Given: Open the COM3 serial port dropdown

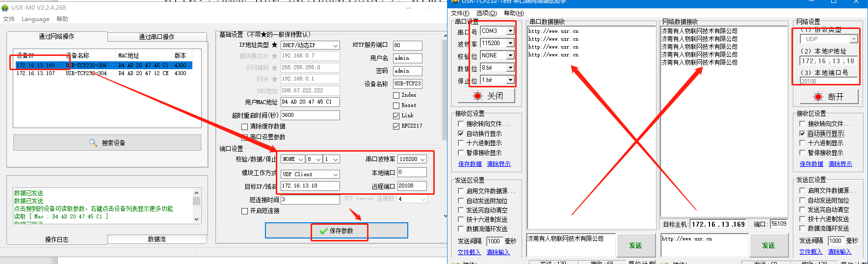Looking at the screenshot, I should [510, 31].
